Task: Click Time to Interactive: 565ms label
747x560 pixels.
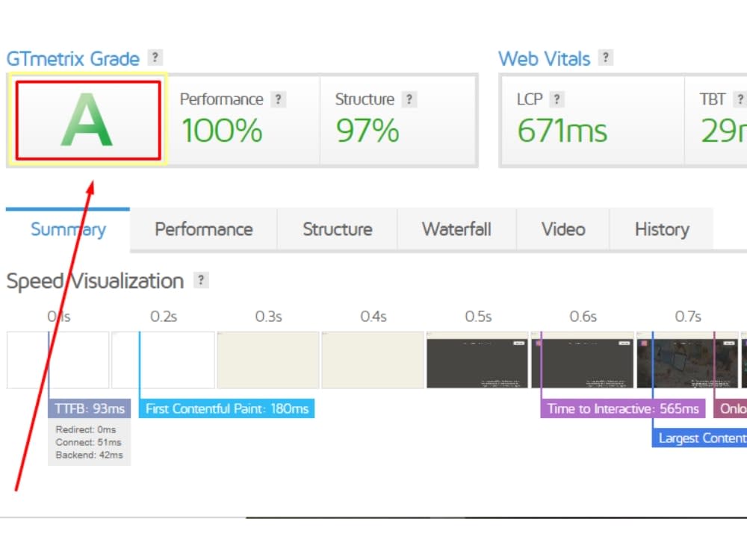Action: click(623, 408)
